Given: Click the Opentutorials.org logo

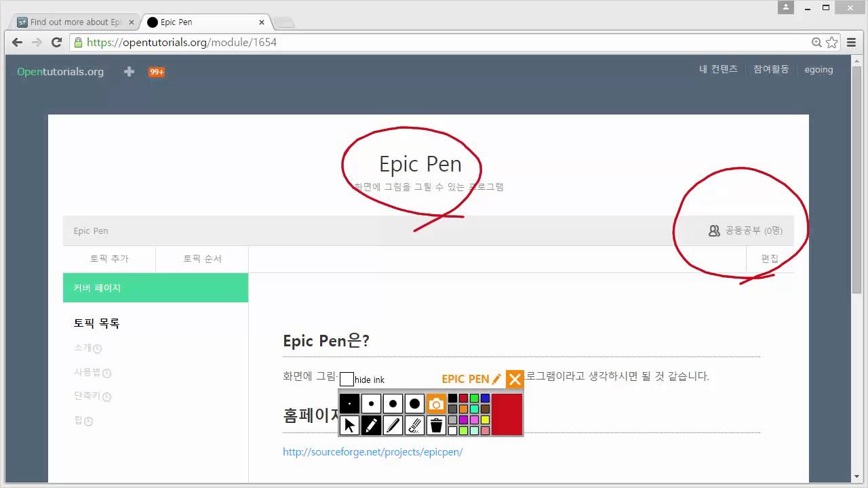Looking at the screenshot, I should [60, 71].
